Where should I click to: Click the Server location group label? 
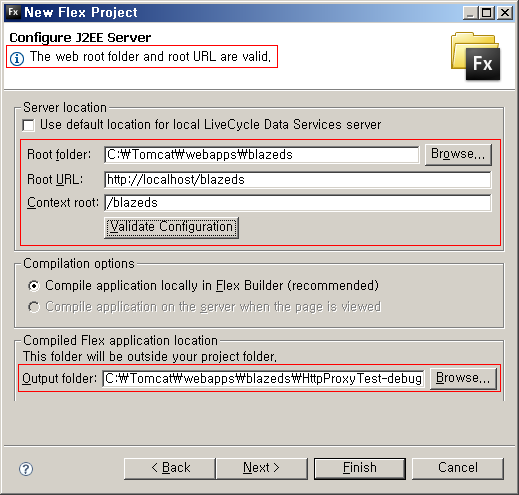(x=65, y=108)
